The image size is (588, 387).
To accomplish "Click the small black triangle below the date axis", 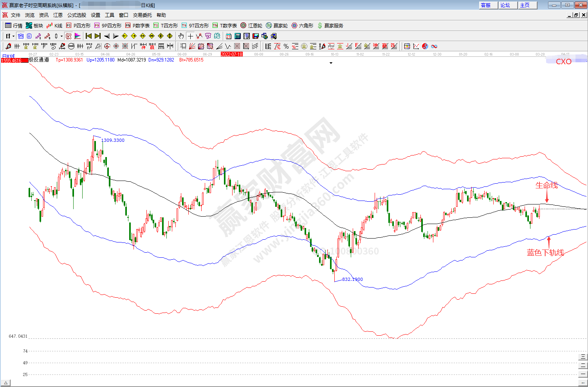I will click(x=331, y=63).
